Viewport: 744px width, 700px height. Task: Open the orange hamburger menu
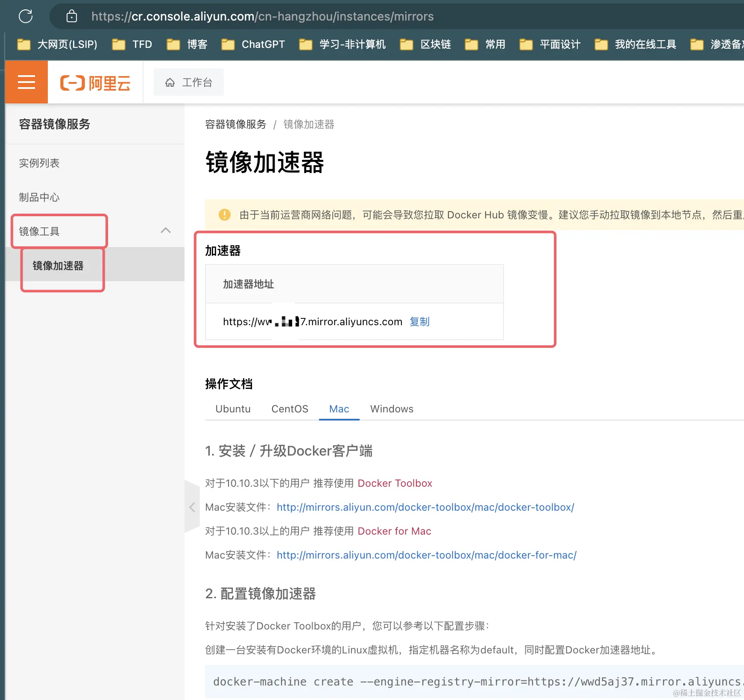(x=26, y=82)
